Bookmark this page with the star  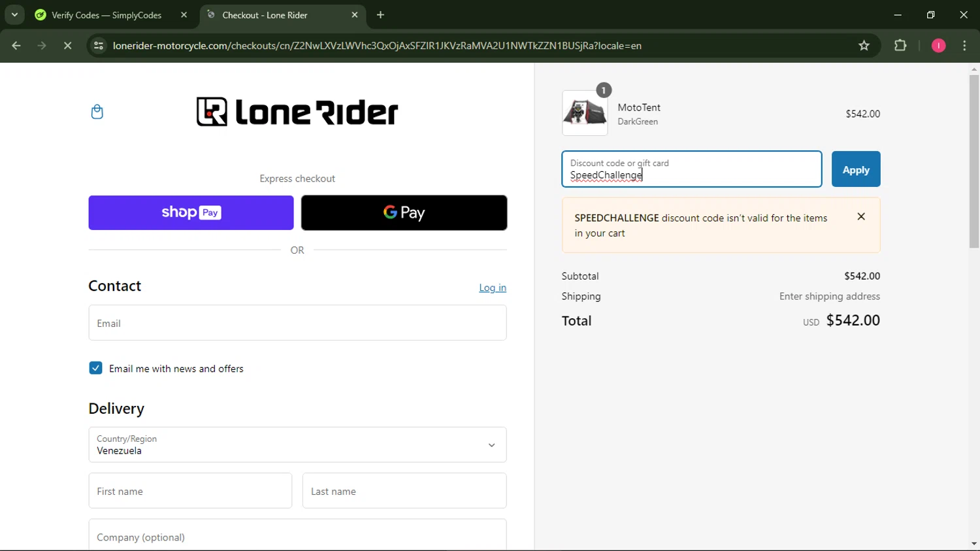tap(864, 46)
